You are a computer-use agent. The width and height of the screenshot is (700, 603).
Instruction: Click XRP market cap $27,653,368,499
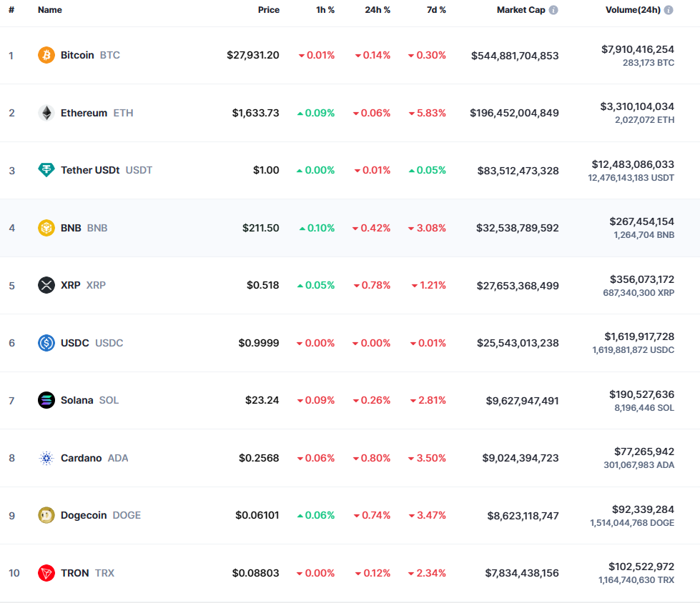pos(518,286)
